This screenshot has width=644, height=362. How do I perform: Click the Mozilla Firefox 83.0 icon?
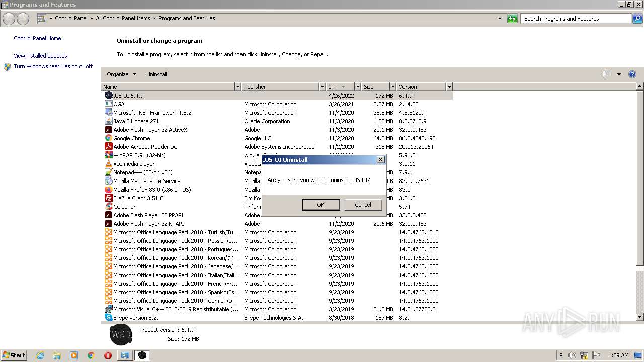click(109, 190)
